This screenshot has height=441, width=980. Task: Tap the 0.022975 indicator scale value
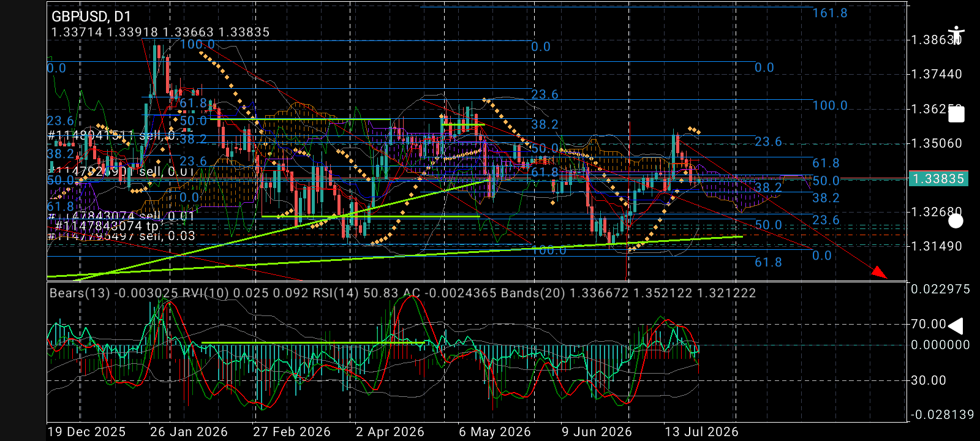(941, 289)
